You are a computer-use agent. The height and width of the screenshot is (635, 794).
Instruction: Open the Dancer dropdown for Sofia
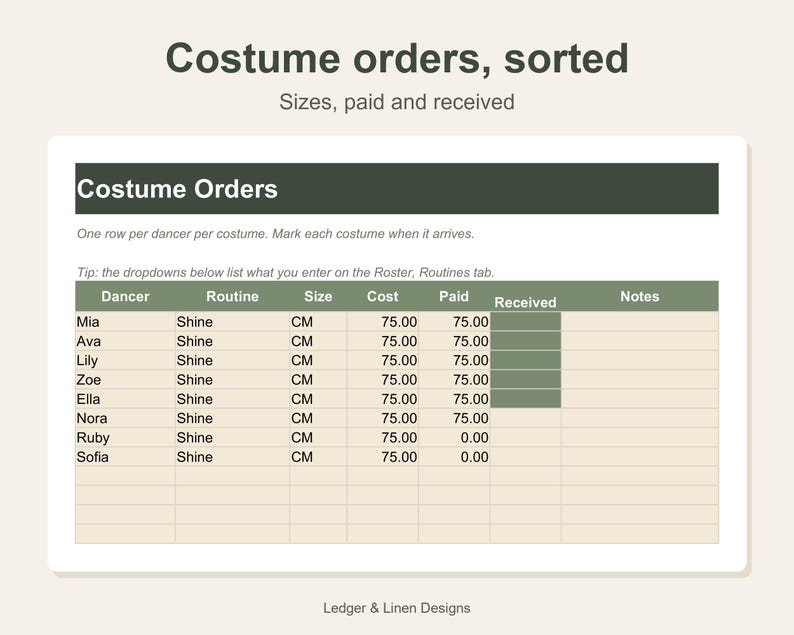click(125, 457)
